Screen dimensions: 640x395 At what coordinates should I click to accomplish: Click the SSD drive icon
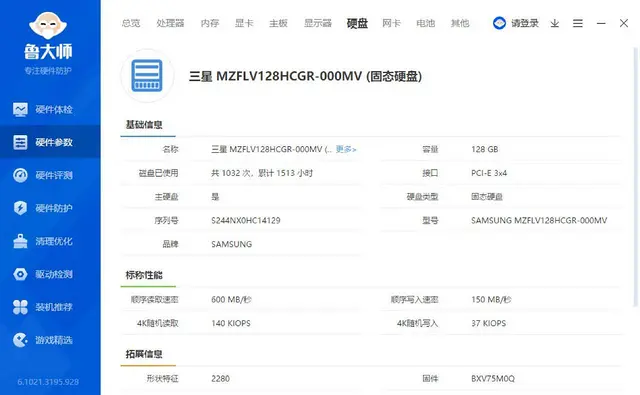[147, 75]
